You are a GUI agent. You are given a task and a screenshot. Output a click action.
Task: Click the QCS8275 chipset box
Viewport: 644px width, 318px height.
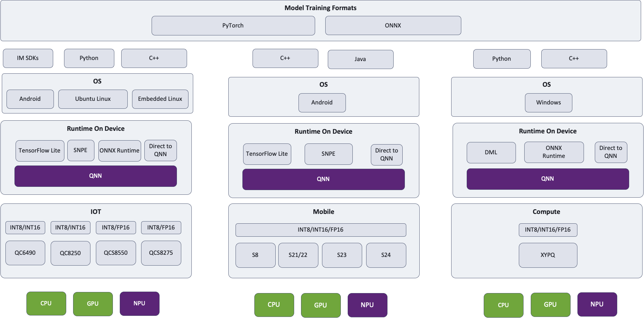pyautogui.click(x=161, y=253)
